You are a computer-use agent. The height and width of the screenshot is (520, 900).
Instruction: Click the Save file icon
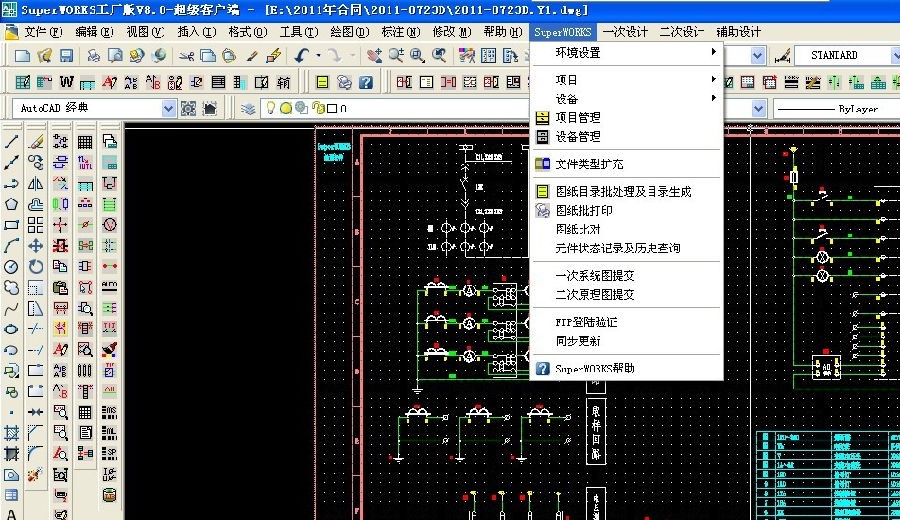coord(66,56)
